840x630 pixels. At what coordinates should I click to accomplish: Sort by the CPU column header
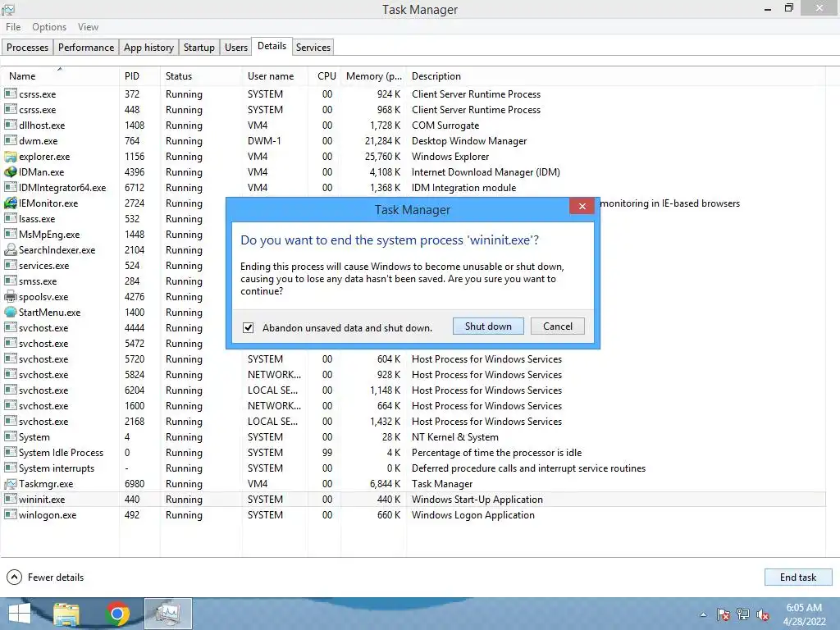click(326, 76)
